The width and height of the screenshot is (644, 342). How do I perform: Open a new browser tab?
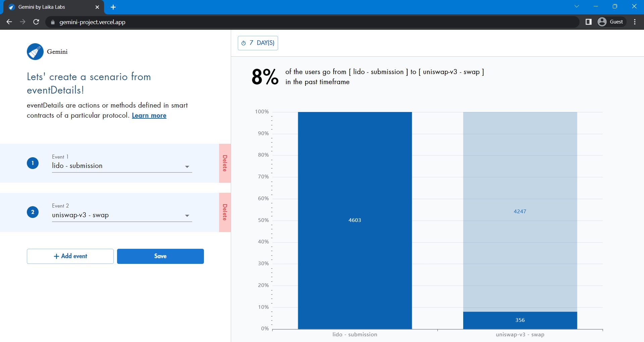[x=113, y=7]
